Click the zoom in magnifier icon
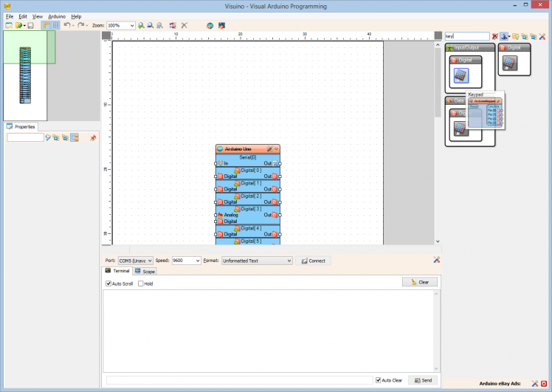 (141, 25)
